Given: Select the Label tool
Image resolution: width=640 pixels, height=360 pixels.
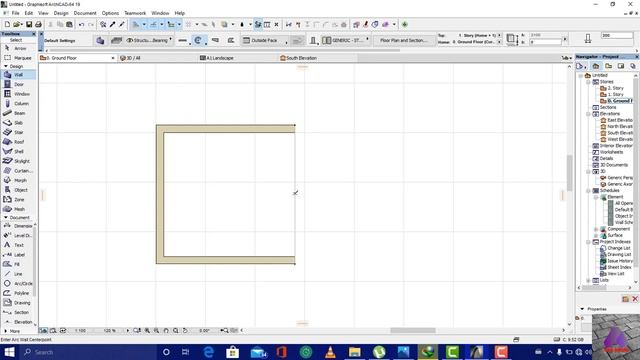Looking at the screenshot, I should [18, 255].
